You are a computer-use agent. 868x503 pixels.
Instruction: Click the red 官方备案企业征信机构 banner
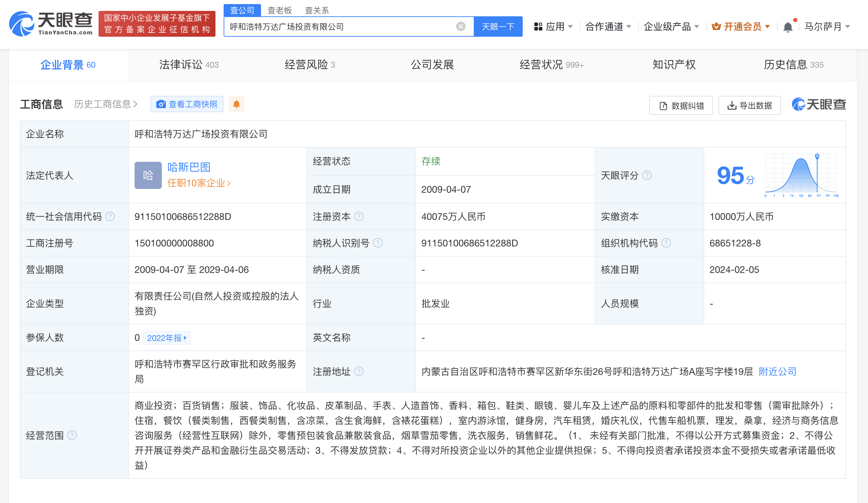[x=157, y=24]
